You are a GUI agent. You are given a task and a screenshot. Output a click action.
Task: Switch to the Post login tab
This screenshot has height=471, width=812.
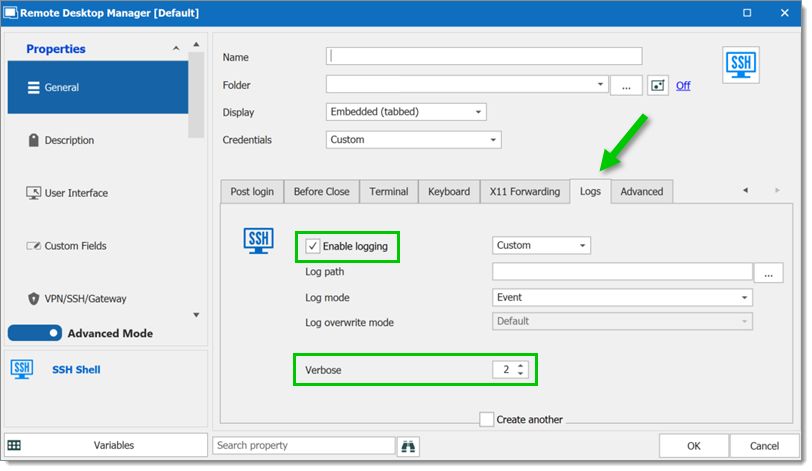coord(252,192)
